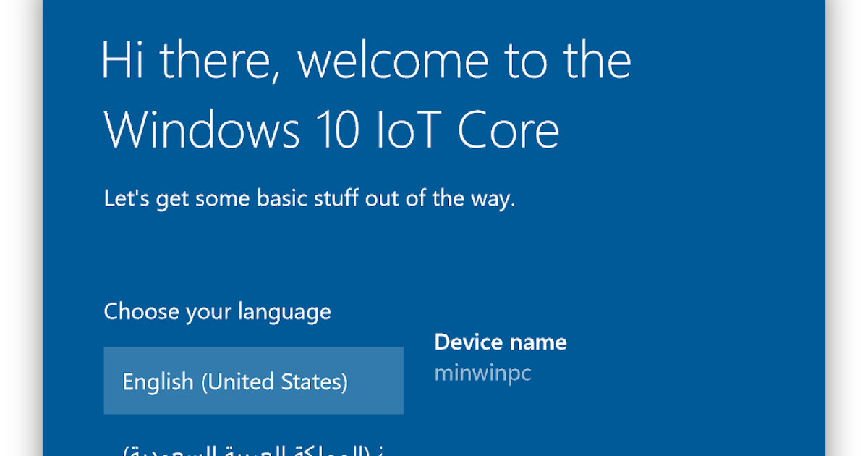This screenshot has height=456, width=868.
Task: Click the minwinpc text under Device name
Action: [x=483, y=373]
